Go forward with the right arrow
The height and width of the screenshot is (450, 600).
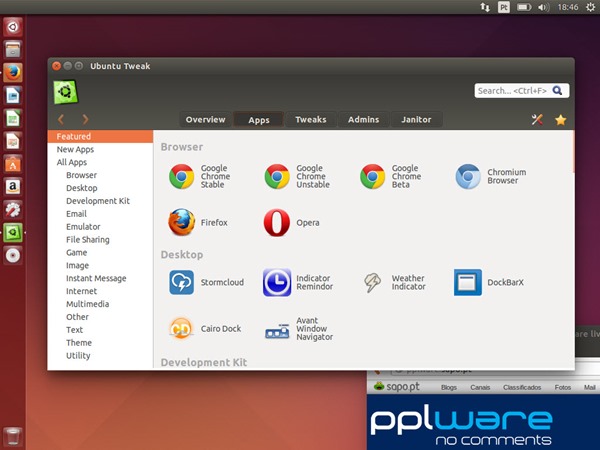pos(85,119)
